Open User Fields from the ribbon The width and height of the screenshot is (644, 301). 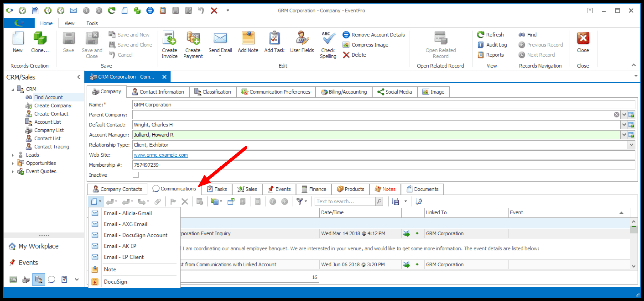pos(302,38)
